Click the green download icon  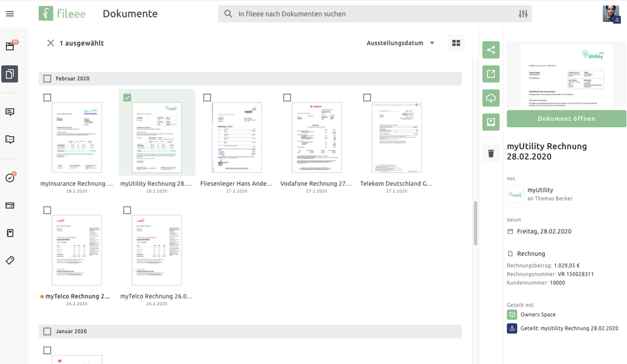coord(491,122)
